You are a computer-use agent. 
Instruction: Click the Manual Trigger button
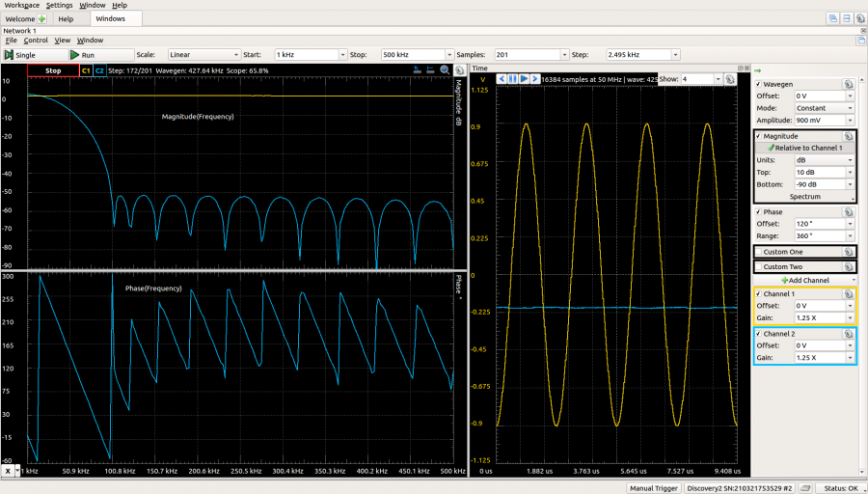(654, 488)
